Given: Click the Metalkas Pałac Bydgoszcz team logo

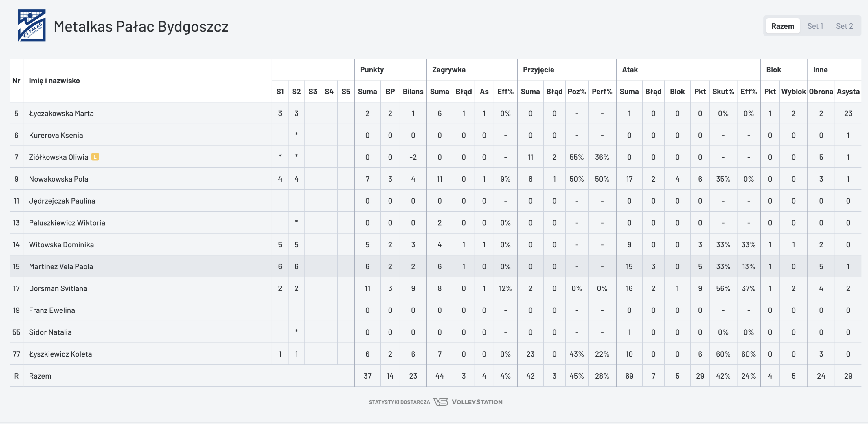Looking at the screenshot, I should click(31, 26).
